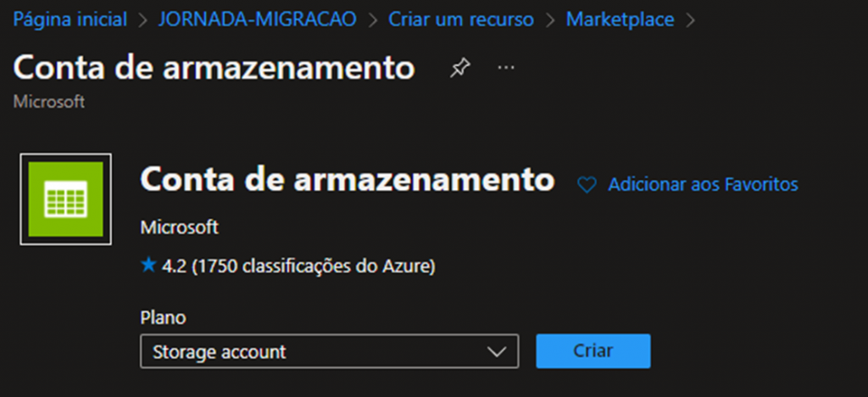
Task: Click the Plano field label
Action: coord(164,318)
